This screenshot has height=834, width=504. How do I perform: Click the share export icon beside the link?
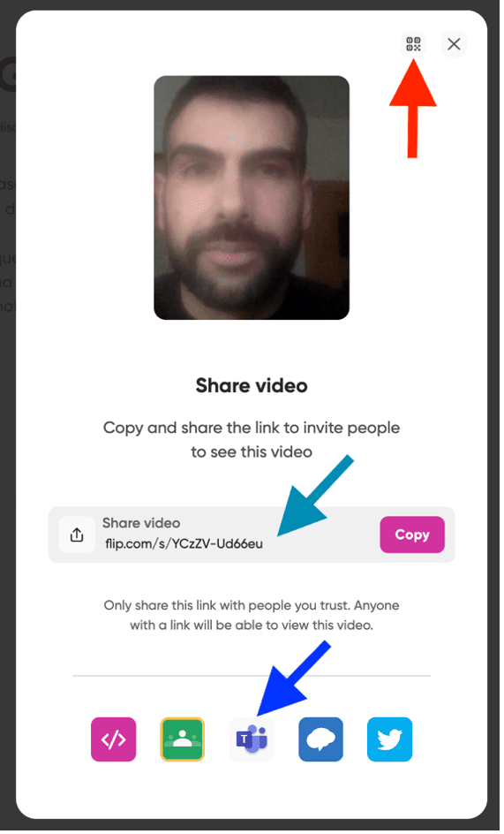coord(77,535)
